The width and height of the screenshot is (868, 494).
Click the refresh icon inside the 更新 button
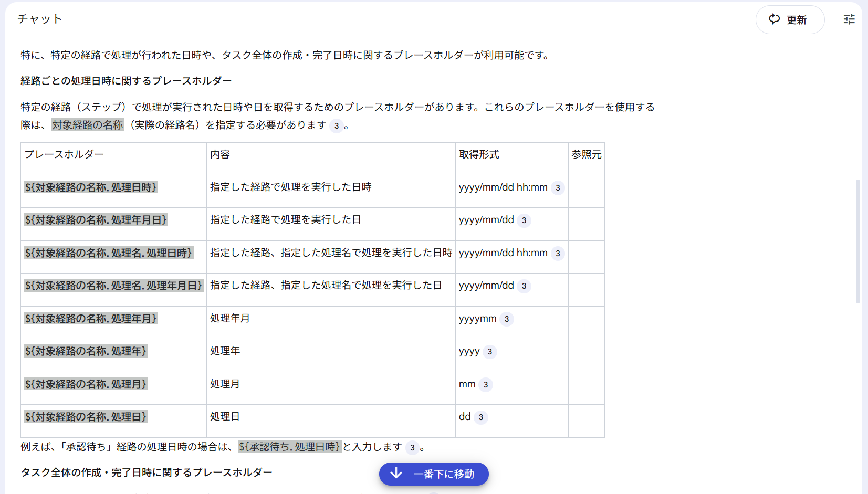(774, 19)
